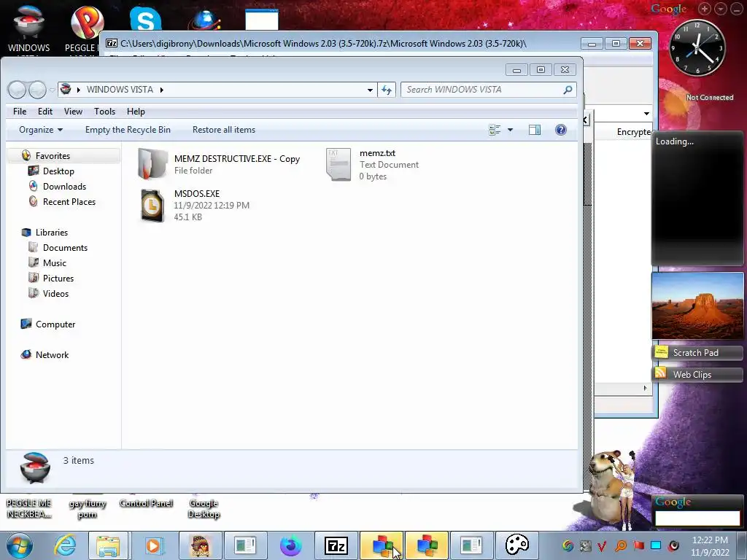Open the MEMZ DESTRUCTIVE.EXE - Copy folder icon

click(152, 164)
